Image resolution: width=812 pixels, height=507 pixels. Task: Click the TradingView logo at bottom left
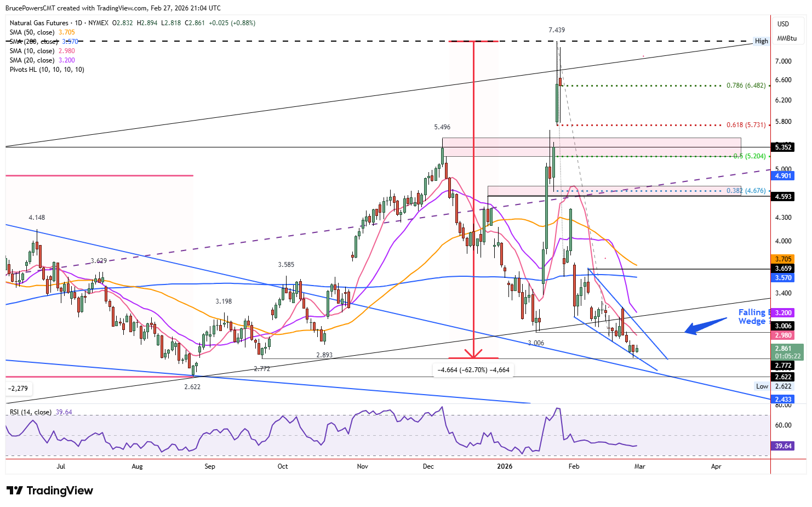pos(50,491)
